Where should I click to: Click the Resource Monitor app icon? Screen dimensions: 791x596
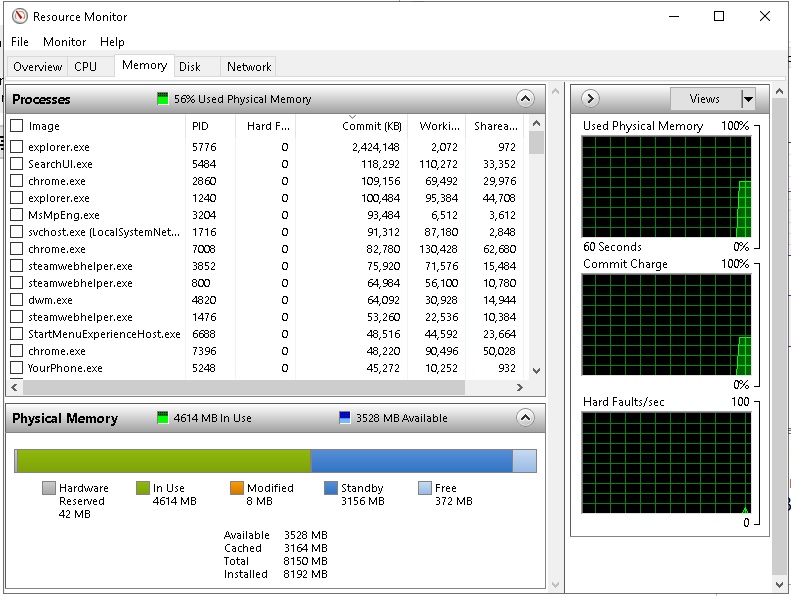pos(19,17)
